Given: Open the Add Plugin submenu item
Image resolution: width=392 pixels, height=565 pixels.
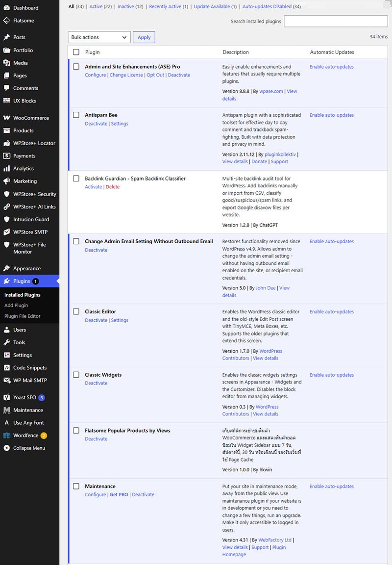Looking at the screenshot, I should pos(16,305).
